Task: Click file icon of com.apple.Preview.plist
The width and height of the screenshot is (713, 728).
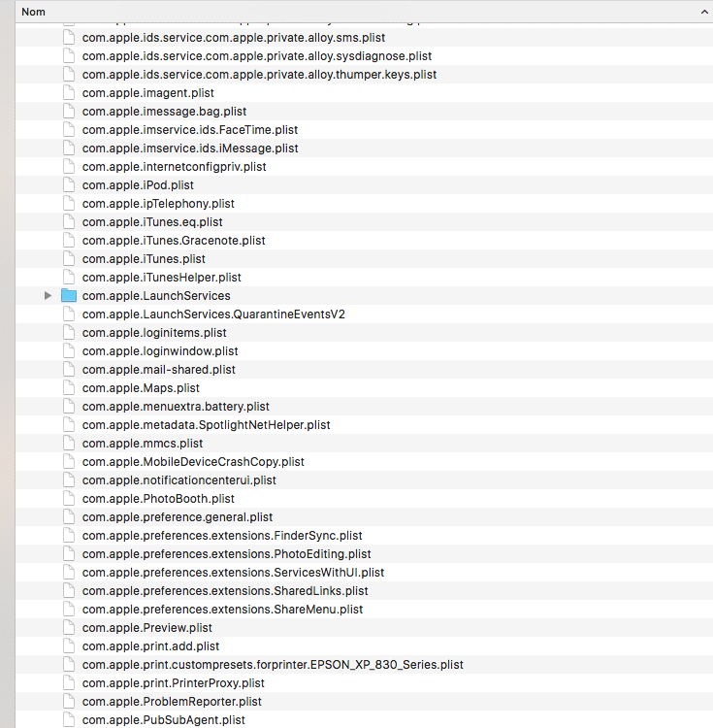Action: tap(69, 628)
